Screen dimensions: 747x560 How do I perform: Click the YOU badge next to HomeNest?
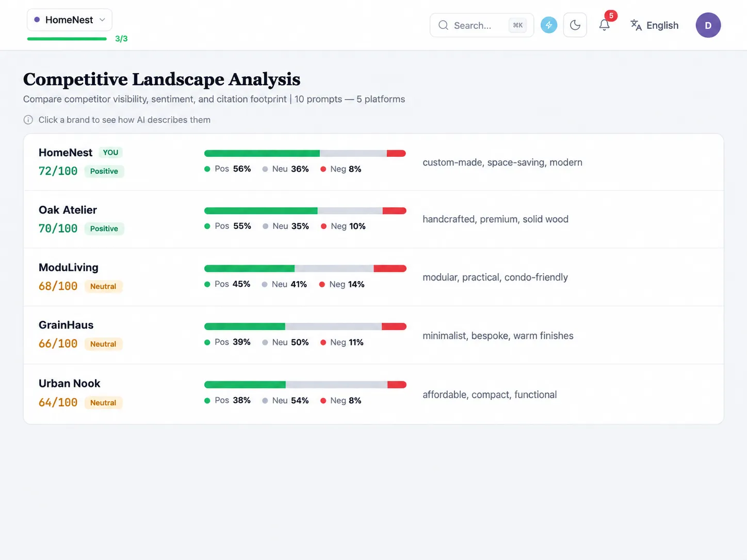click(110, 153)
